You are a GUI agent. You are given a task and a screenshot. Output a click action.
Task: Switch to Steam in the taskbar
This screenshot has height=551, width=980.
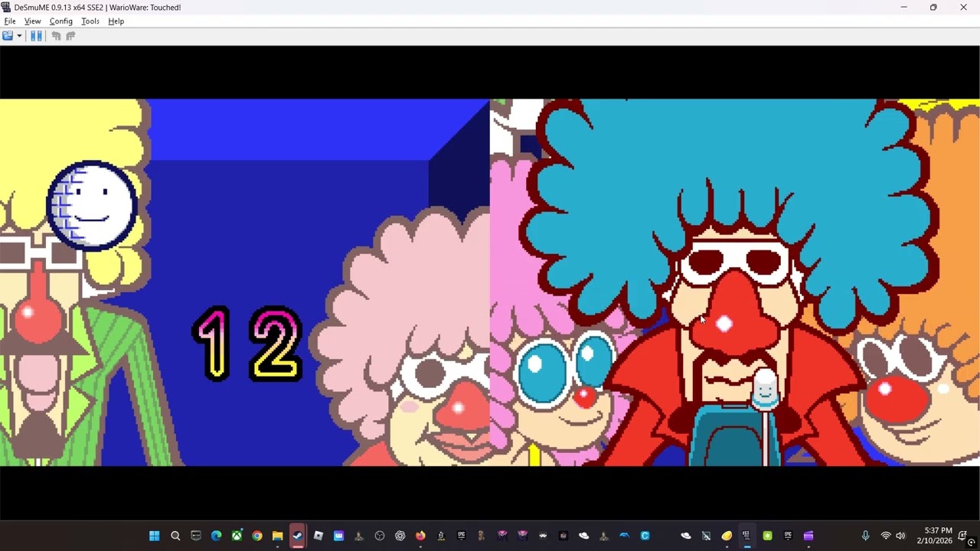coord(298,536)
